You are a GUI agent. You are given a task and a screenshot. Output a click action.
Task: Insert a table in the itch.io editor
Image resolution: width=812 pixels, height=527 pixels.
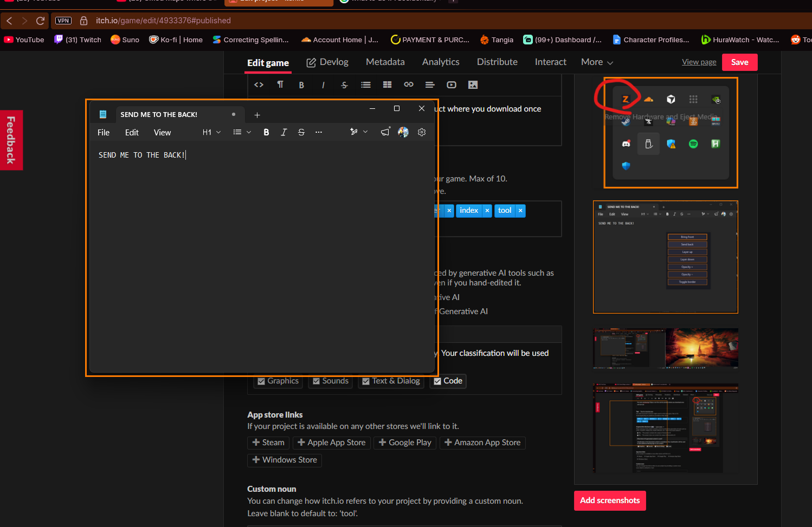[387, 84]
